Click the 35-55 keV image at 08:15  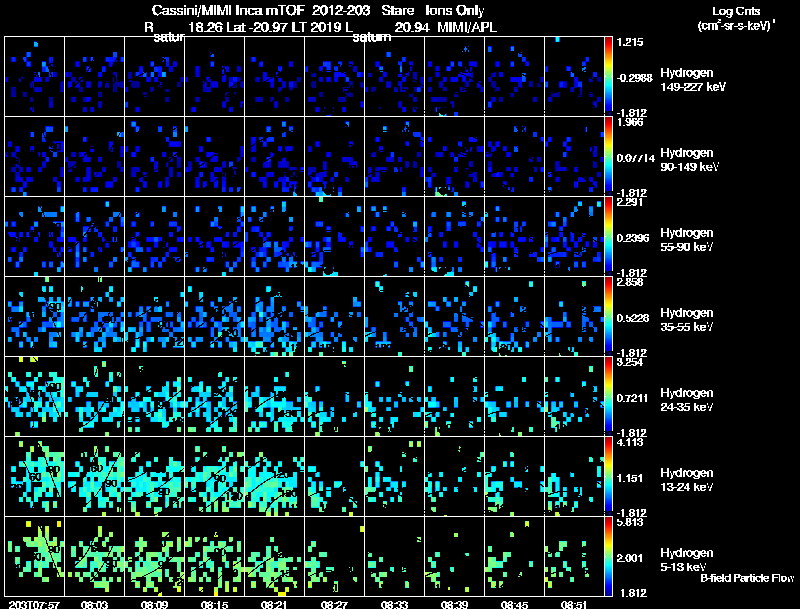(214, 316)
